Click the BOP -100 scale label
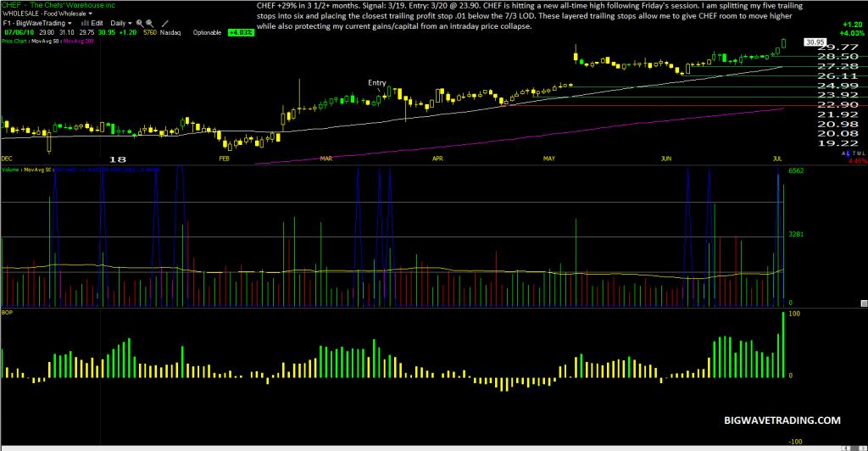This screenshot has height=451, width=868. (795, 442)
